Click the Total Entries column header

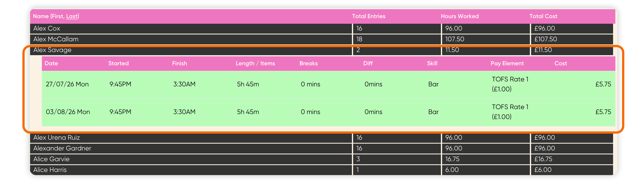[x=369, y=16]
